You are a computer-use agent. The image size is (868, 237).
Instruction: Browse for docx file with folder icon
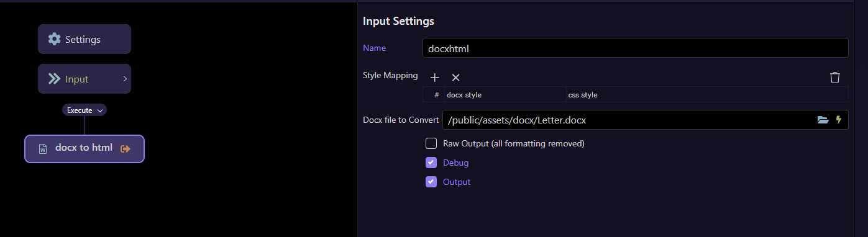823,120
